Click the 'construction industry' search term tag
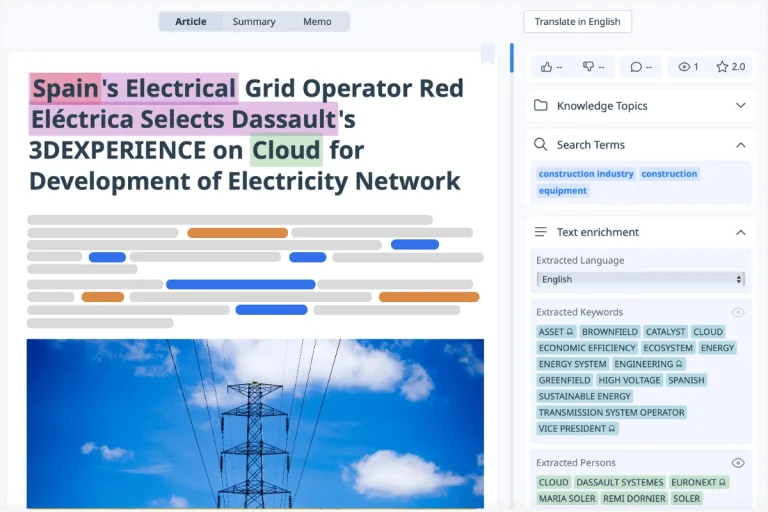Viewport: 768px width, 512px height. point(586,174)
